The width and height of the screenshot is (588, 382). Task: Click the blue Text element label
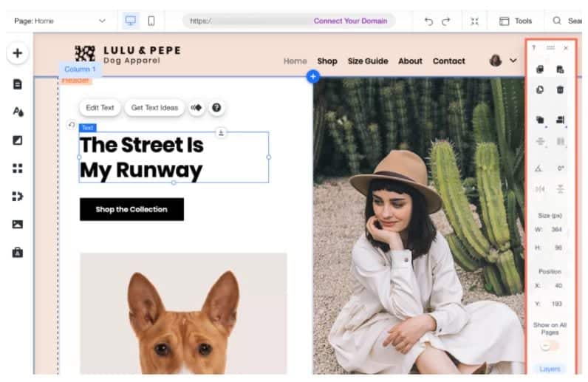click(x=87, y=128)
